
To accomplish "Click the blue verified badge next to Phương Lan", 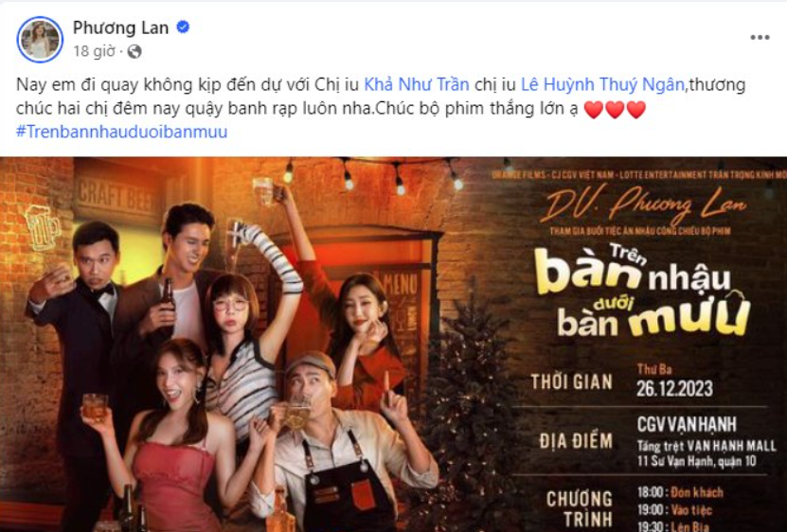I will pos(183,27).
